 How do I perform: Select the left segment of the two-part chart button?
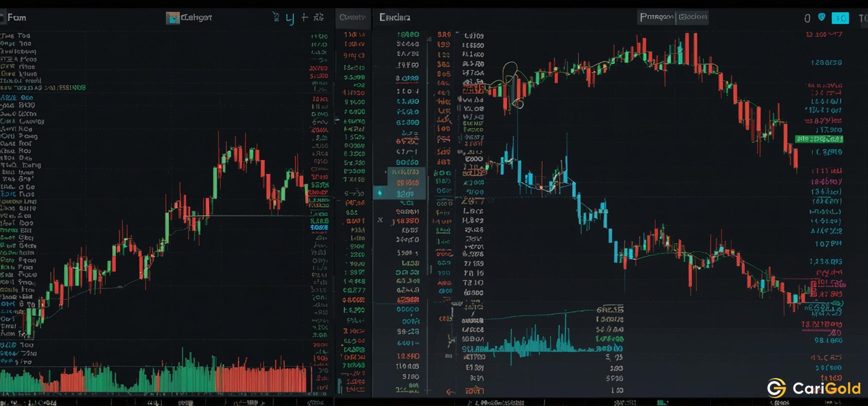tap(656, 17)
